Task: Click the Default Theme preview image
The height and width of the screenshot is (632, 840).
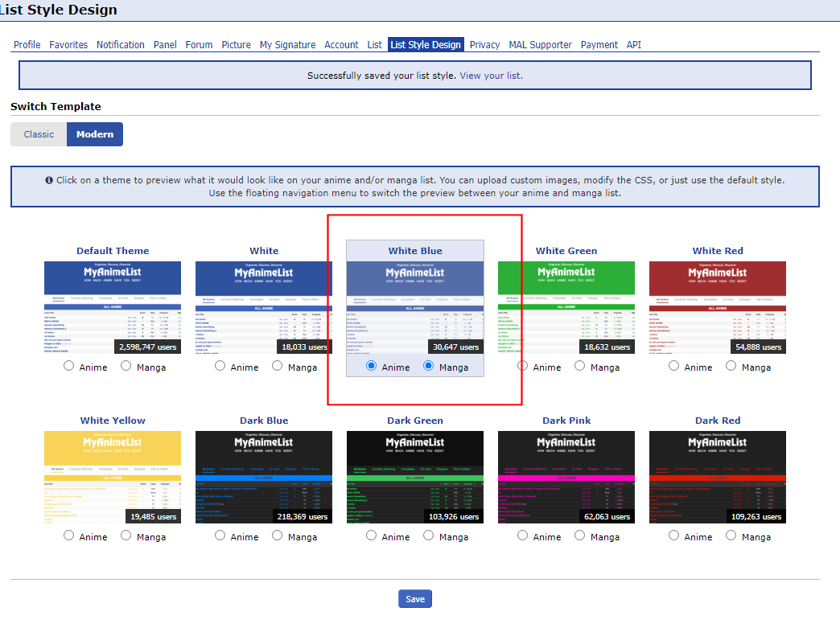Action: (113, 306)
